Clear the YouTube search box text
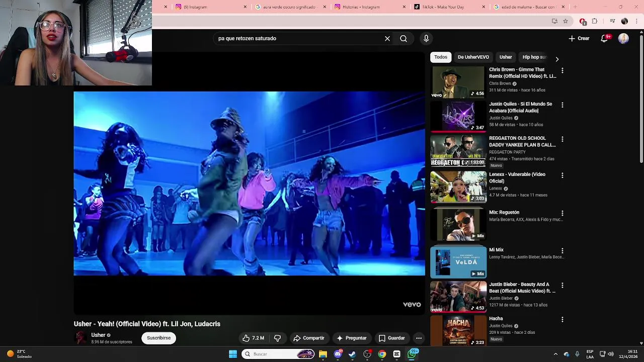644x362 pixels. pos(387,38)
